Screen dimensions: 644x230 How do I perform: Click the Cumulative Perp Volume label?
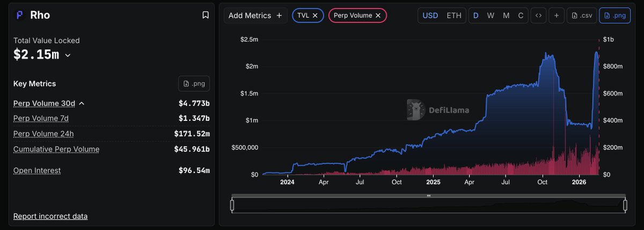56,149
